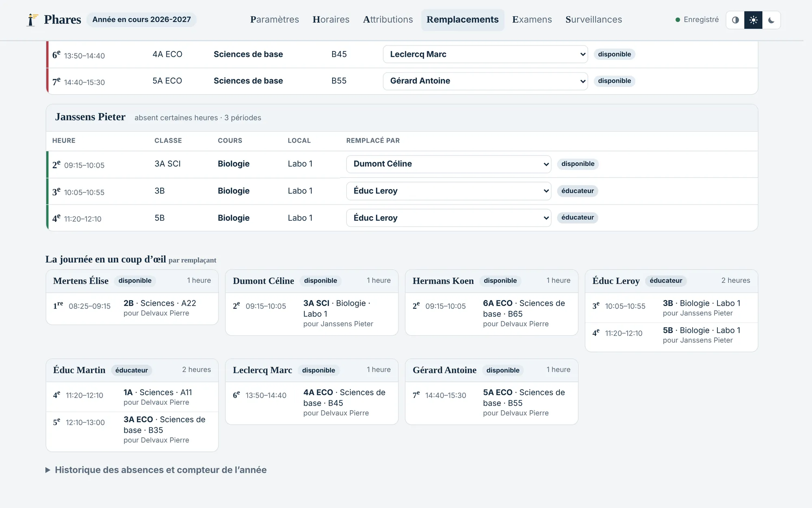Screen dimensions: 812x508
Task: Open the Horaires tab
Action: 331,20
